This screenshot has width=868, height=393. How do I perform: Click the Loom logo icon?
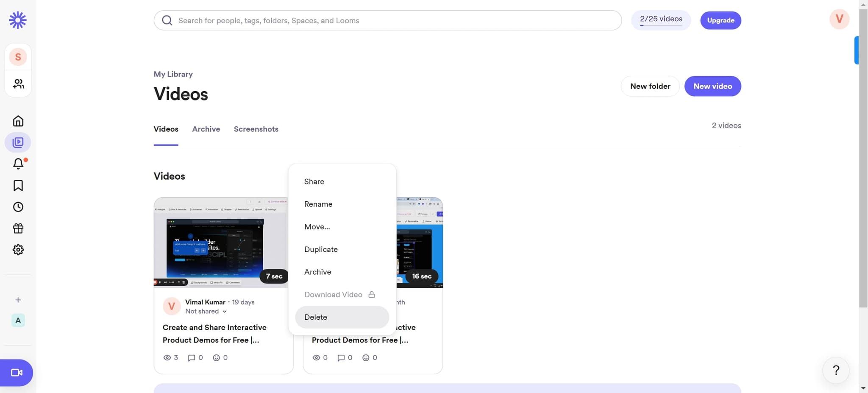[18, 20]
